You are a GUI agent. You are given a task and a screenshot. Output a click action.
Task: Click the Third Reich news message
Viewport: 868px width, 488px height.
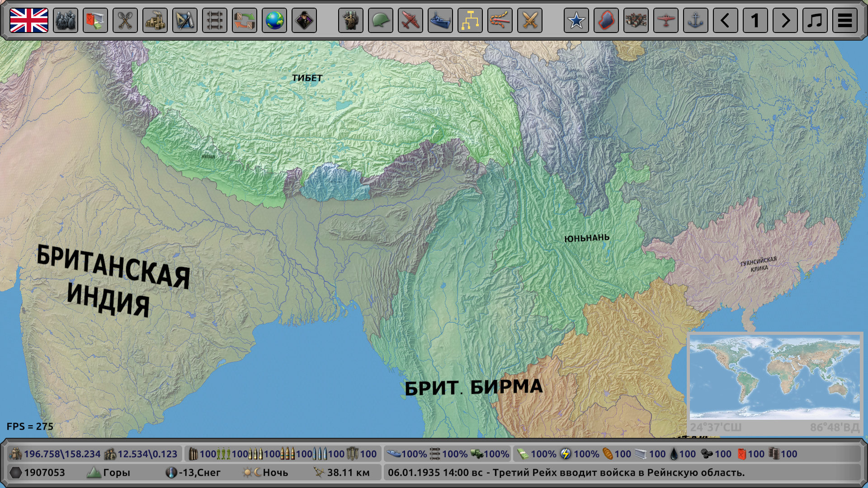[x=566, y=473]
